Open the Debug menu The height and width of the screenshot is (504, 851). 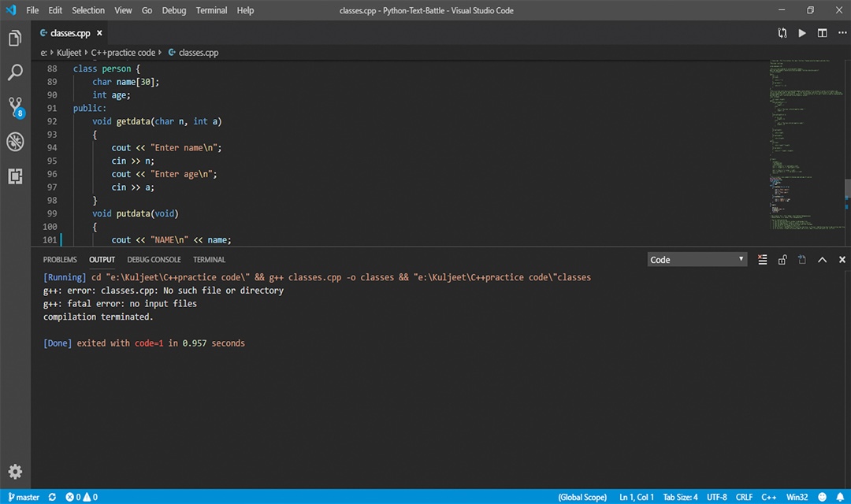coord(173,10)
